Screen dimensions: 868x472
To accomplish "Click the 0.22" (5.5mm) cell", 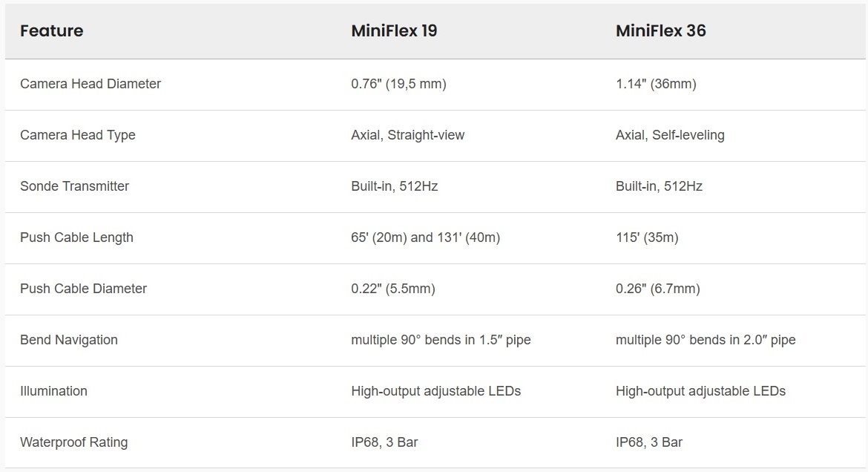I will pyautogui.click(x=393, y=289).
